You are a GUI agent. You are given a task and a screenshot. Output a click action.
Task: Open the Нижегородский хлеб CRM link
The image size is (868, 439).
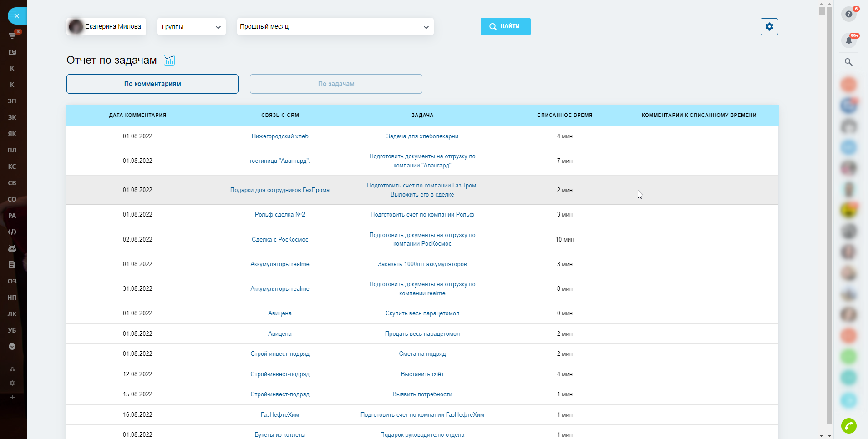click(280, 136)
